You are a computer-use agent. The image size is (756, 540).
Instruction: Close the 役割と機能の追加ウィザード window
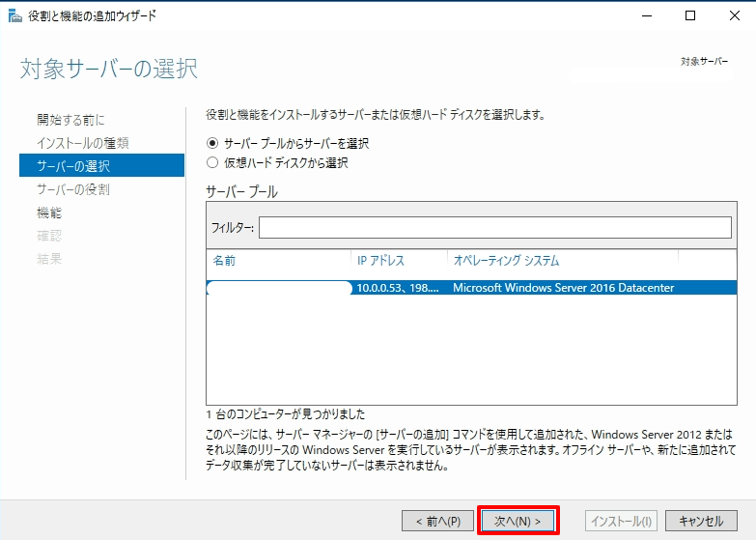click(x=735, y=15)
